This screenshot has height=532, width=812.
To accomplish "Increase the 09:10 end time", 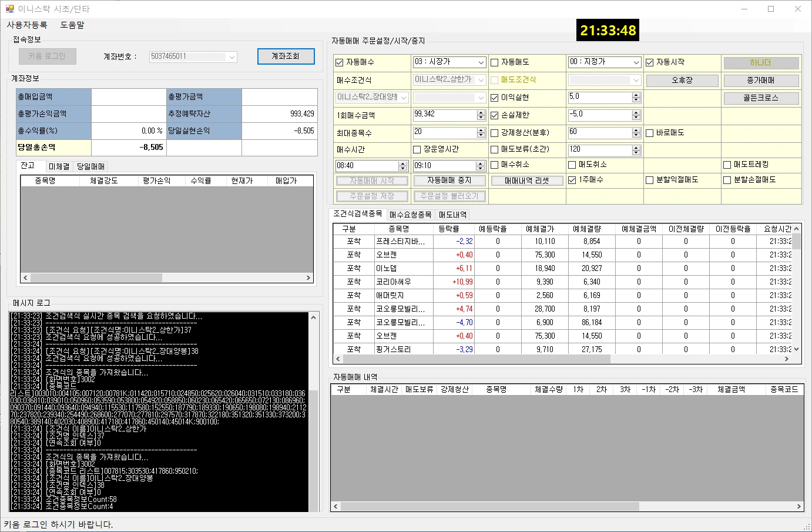I will pos(481,163).
